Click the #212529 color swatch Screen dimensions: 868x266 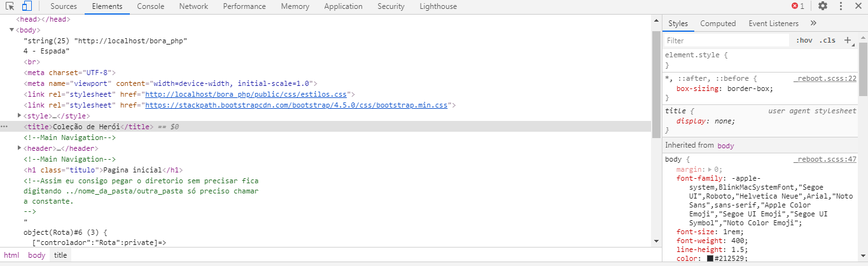tap(710, 258)
